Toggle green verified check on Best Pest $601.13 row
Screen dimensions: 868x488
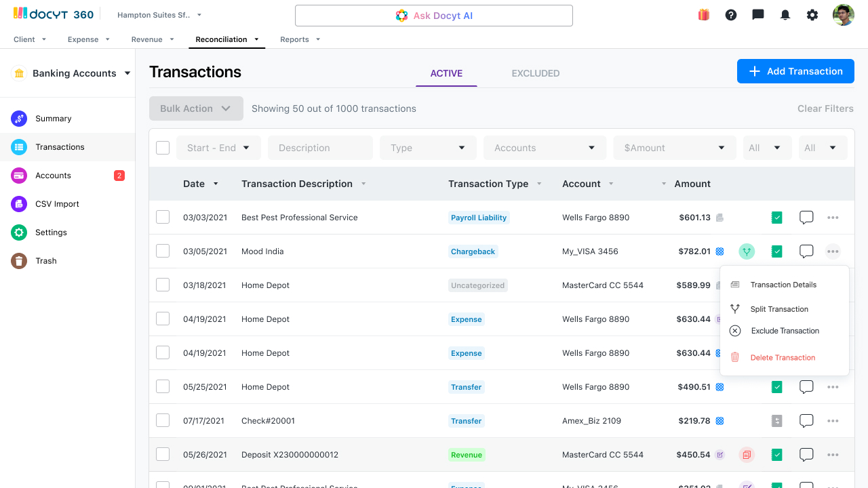pyautogui.click(x=777, y=218)
